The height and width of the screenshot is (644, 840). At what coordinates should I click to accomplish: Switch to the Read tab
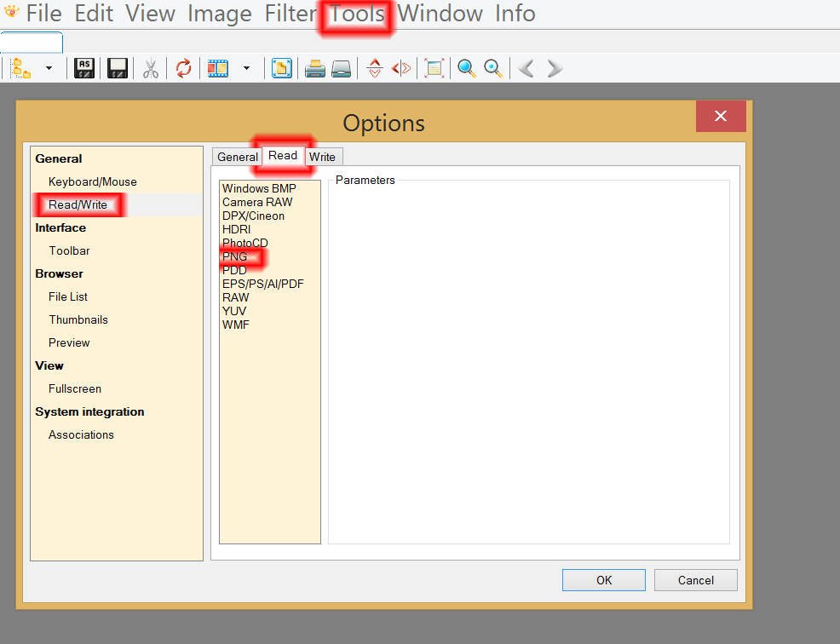point(283,155)
